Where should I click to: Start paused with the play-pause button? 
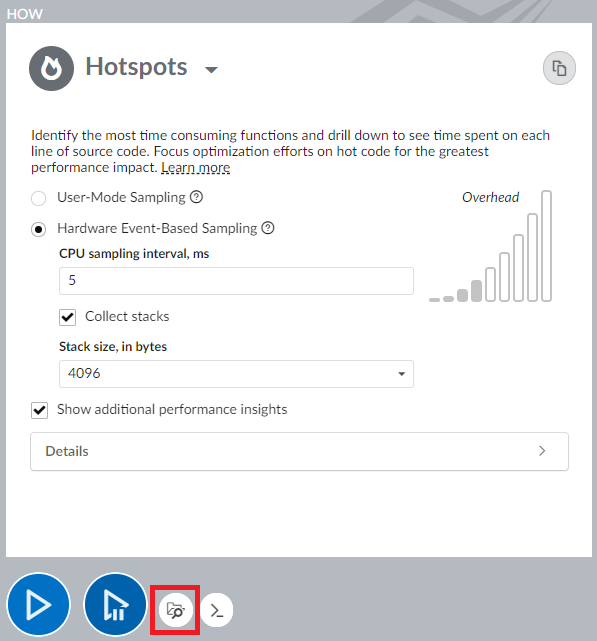115,605
